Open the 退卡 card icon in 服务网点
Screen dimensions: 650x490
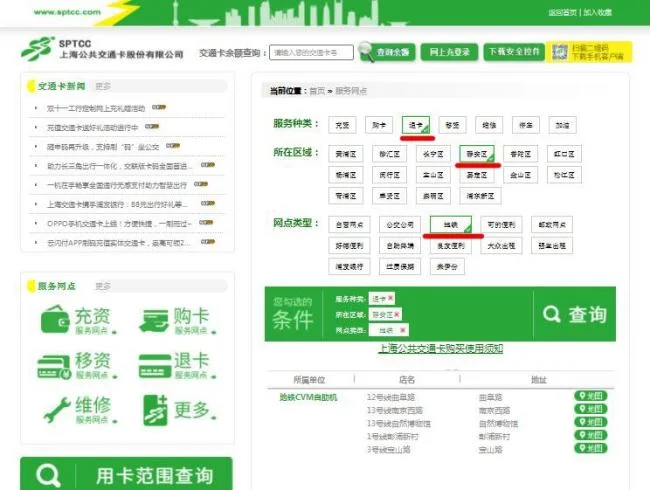[x=154, y=366]
